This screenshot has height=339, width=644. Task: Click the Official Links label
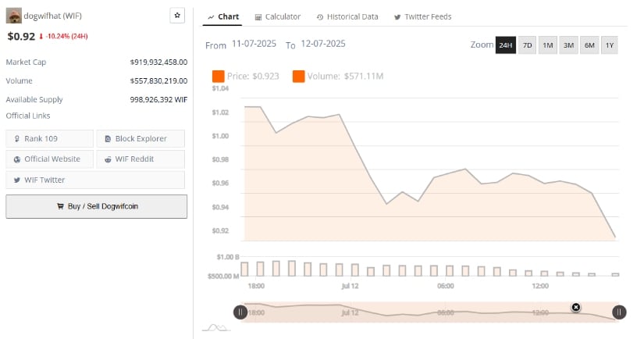pos(28,116)
